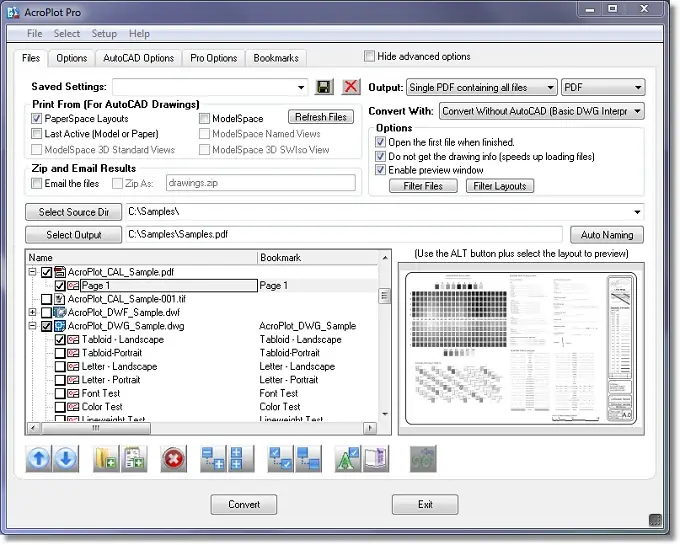
Task: Click the file list scroll down arrow
Action: tap(385, 414)
